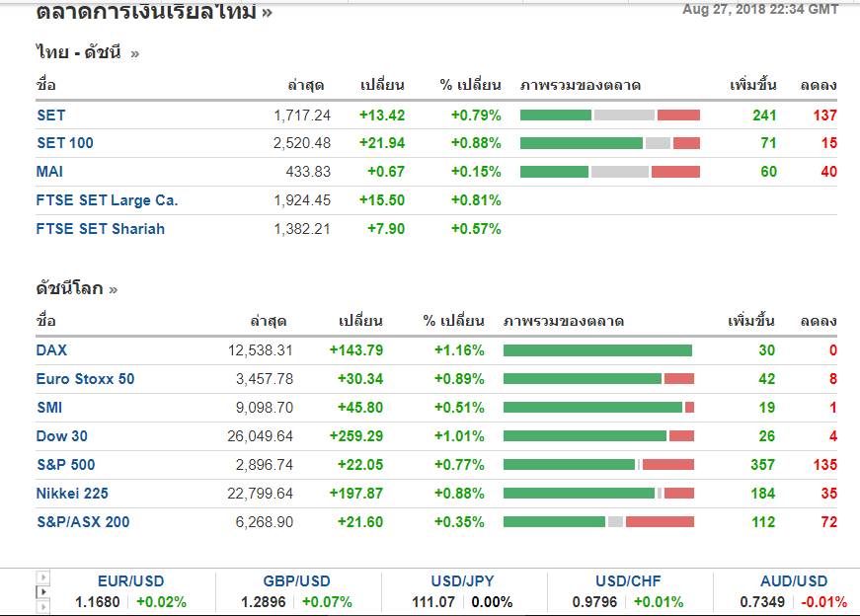The image size is (860, 616).
Task: Open the SET 100 index link
Action: (x=65, y=143)
